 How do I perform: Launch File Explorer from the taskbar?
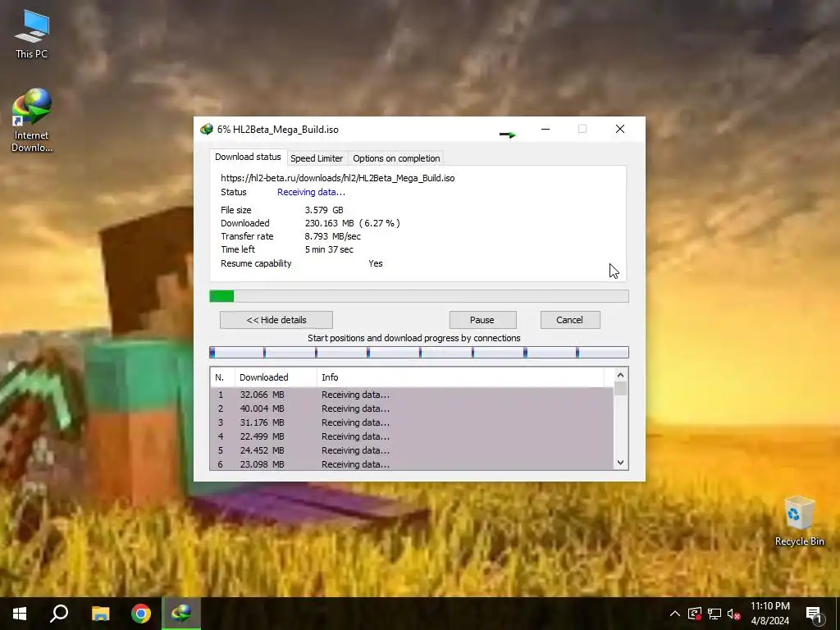[100, 614]
